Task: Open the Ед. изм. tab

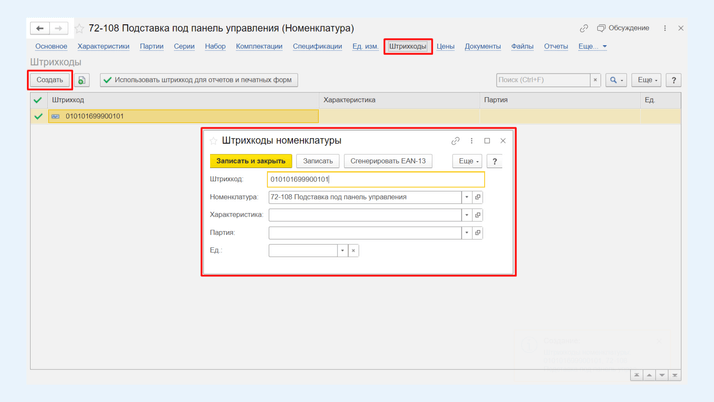Action: [365, 46]
